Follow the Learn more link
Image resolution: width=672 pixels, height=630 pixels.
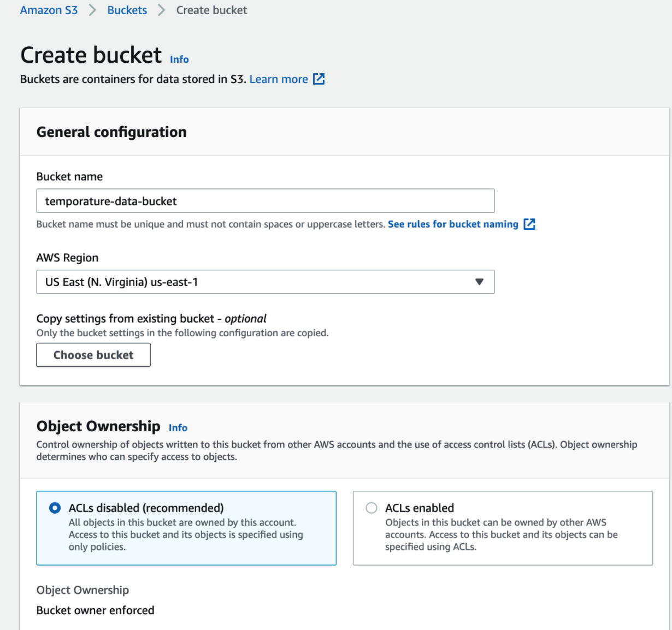[x=279, y=79]
